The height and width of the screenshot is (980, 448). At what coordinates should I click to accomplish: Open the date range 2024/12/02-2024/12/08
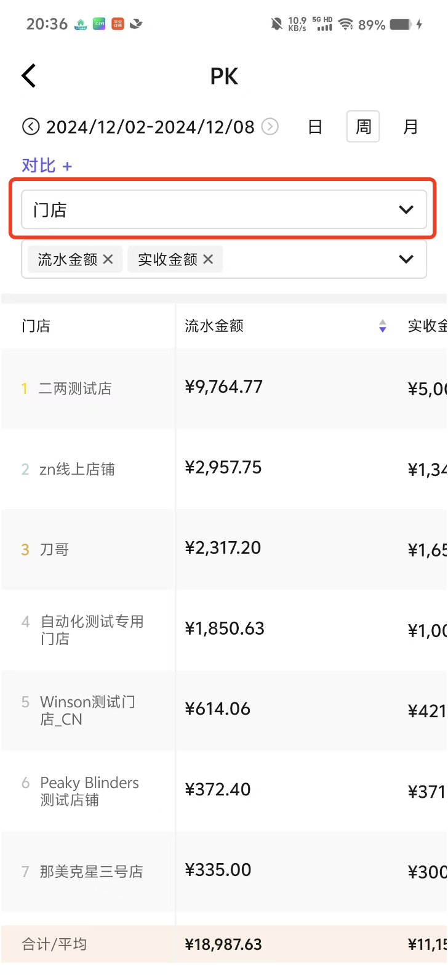pos(150,127)
